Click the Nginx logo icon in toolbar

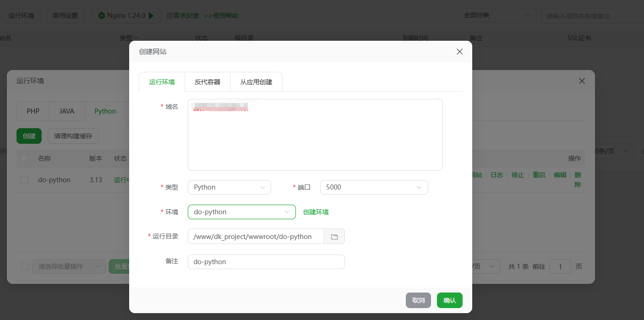101,16
